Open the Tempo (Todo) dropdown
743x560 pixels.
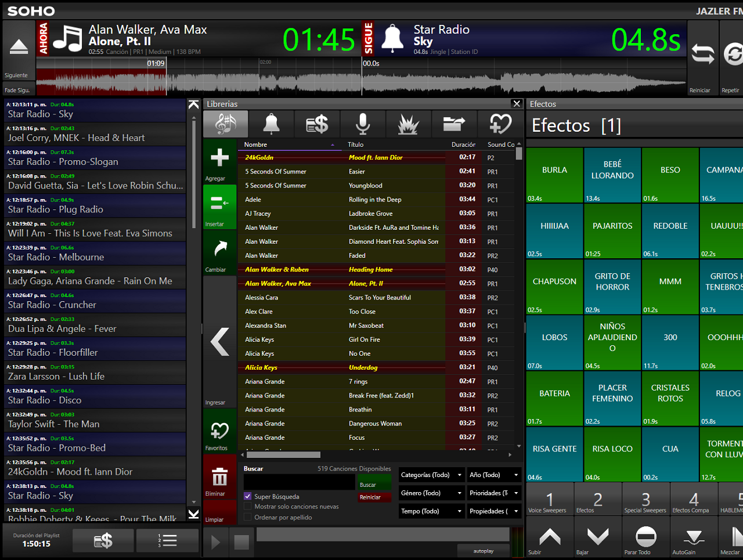(431, 511)
